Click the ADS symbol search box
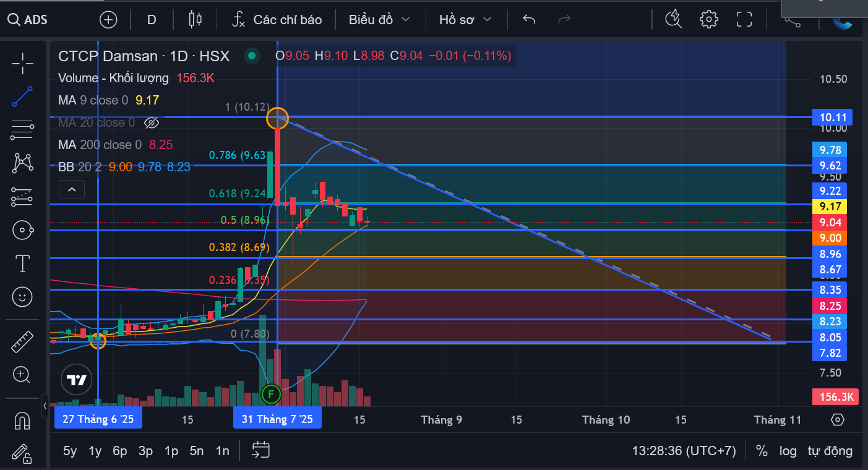This screenshot has height=470, width=868. pos(28,20)
